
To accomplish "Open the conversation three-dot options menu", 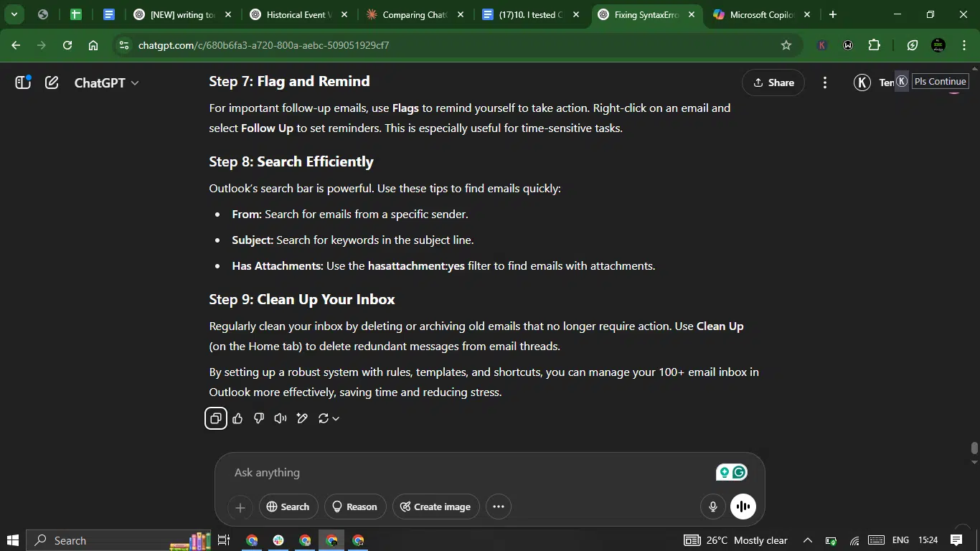I will (x=825, y=83).
